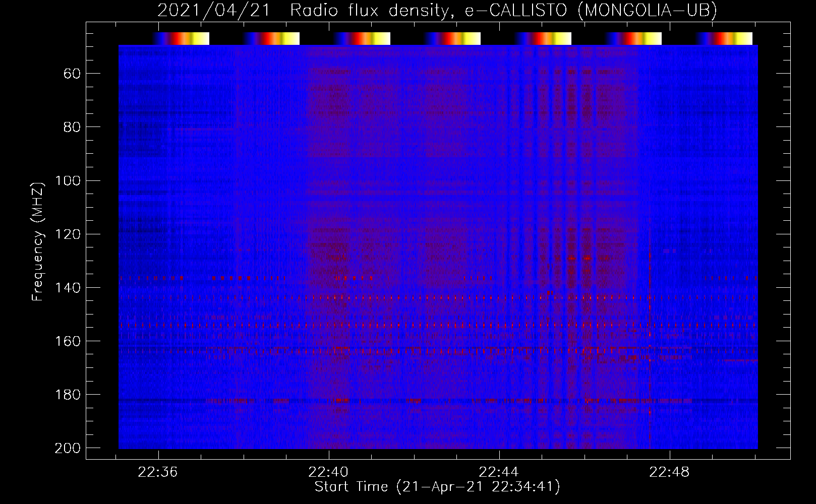Click the 120 frequency tick label
This screenshot has width=816, height=504.
pyautogui.click(x=68, y=234)
